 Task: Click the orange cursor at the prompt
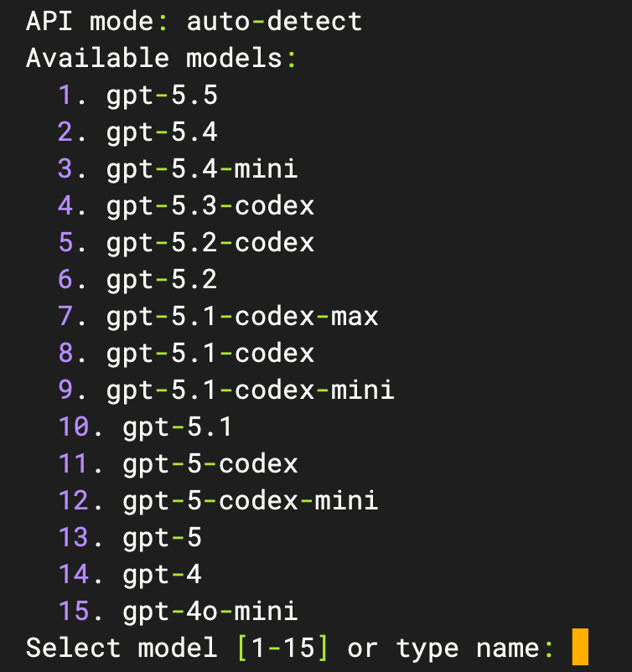pos(580,647)
